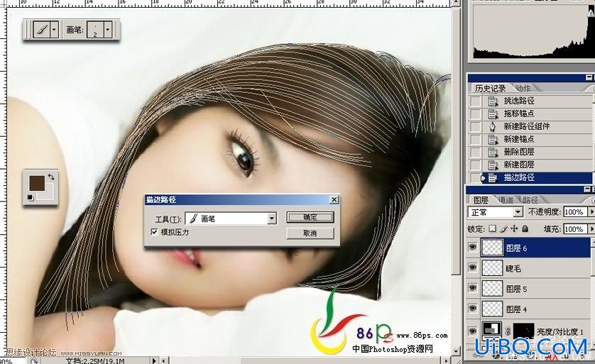Screen dimensions: 595x364
Task: Click the canvas vertical scrollbar down arrow
Action: click(x=457, y=351)
